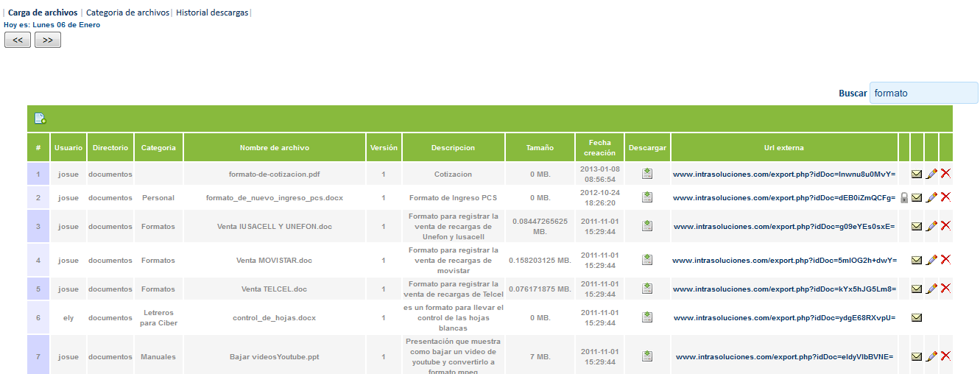Download control_de_hojas.docx file
The width and height of the screenshot is (980, 374).
pyautogui.click(x=647, y=317)
